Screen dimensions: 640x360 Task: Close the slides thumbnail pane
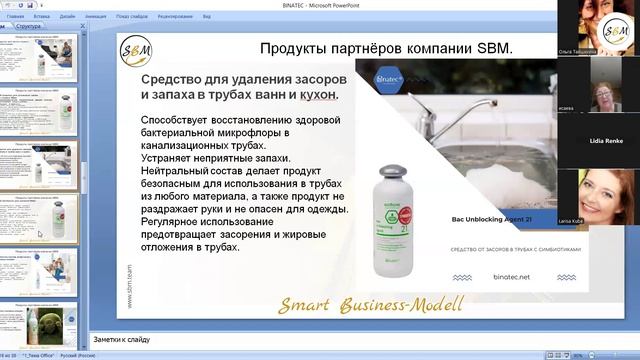(83, 26)
